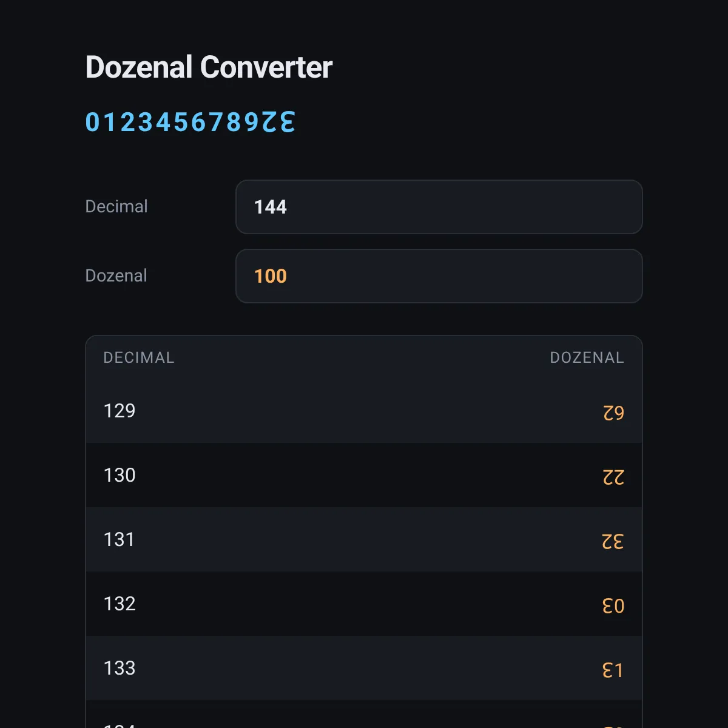Image resolution: width=728 pixels, height=728 pixels.
Task: Select the table row for decimal 131
Action: click(x=364, y=539)
